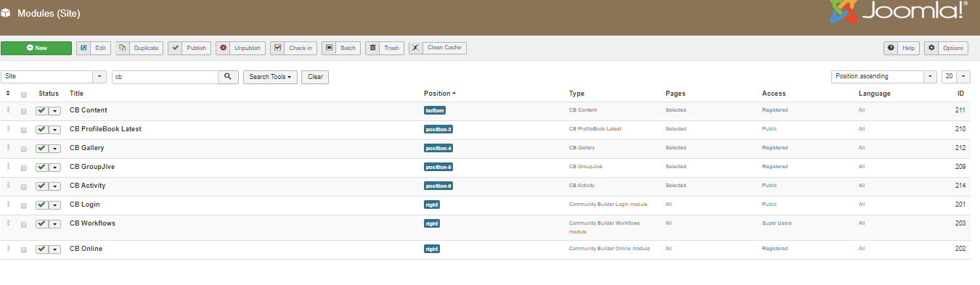Toggle published status of CB Content
Screen dimensions: 980x285
click(x=41, y=110)
